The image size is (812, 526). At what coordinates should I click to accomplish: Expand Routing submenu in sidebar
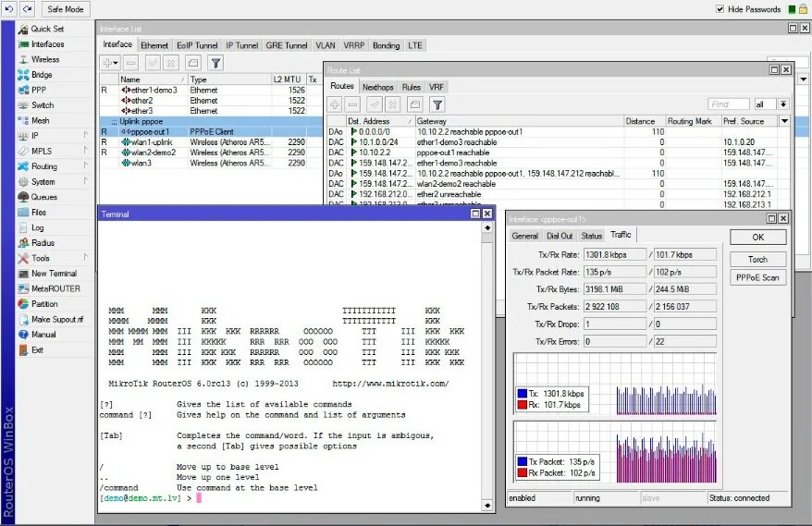85,165
